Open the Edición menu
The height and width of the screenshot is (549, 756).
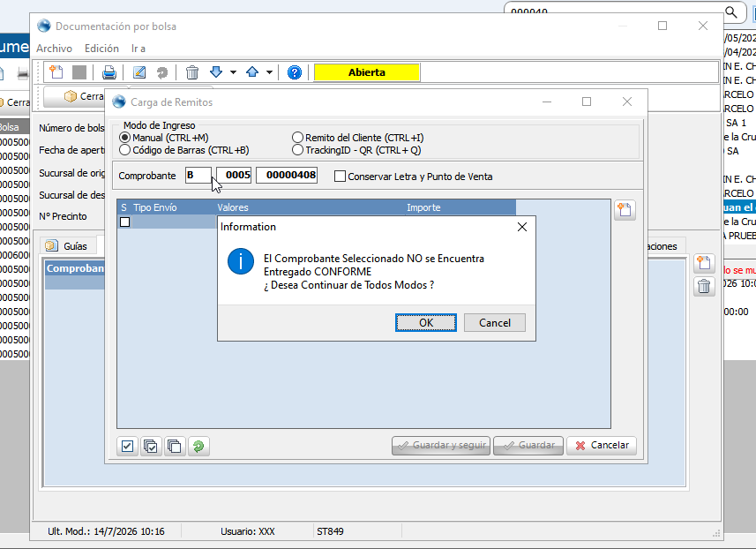(101, 49)
